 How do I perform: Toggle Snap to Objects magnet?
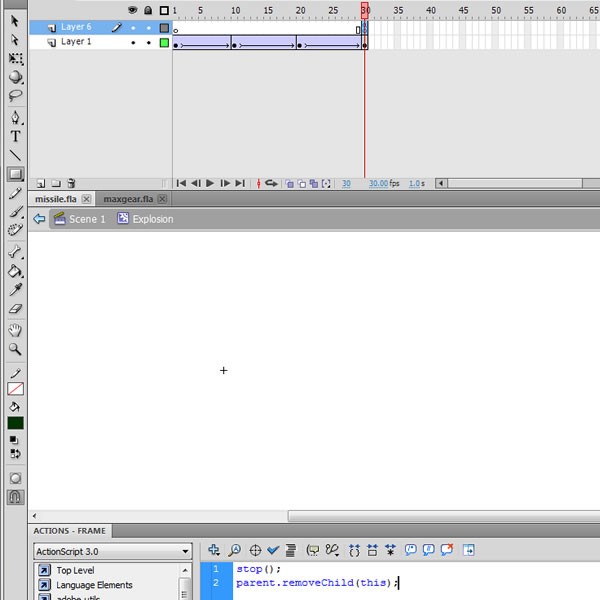point(15,496)
